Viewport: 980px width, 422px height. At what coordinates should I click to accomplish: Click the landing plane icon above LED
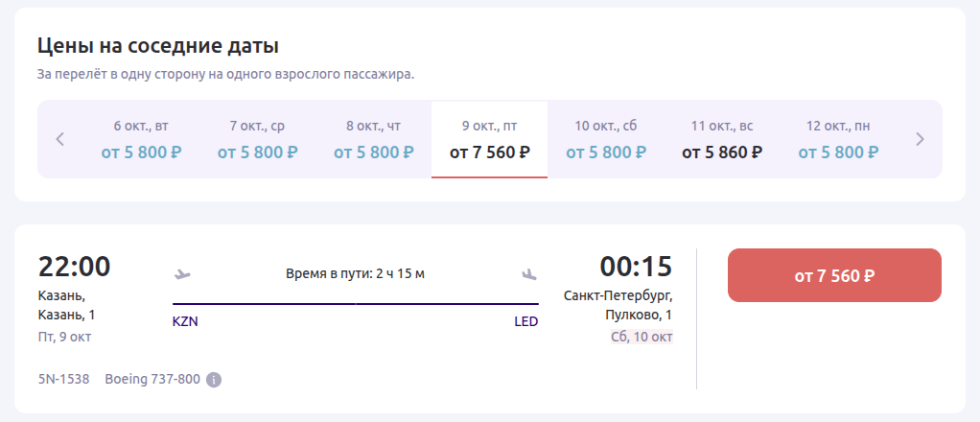click(529, 274)
